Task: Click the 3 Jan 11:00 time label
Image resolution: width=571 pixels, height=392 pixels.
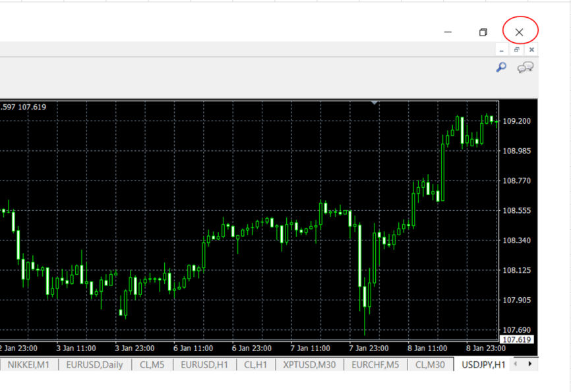Action: (x=76, y=349)
